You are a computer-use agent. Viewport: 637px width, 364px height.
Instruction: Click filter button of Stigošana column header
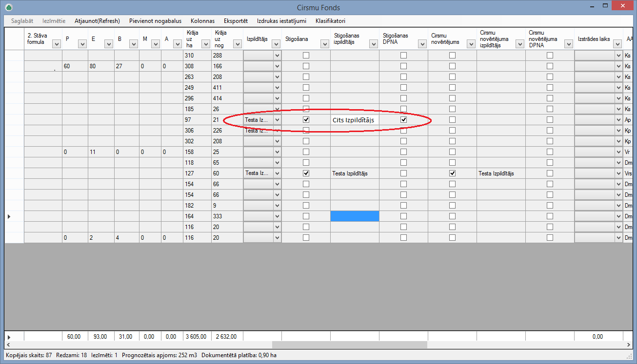324,44
